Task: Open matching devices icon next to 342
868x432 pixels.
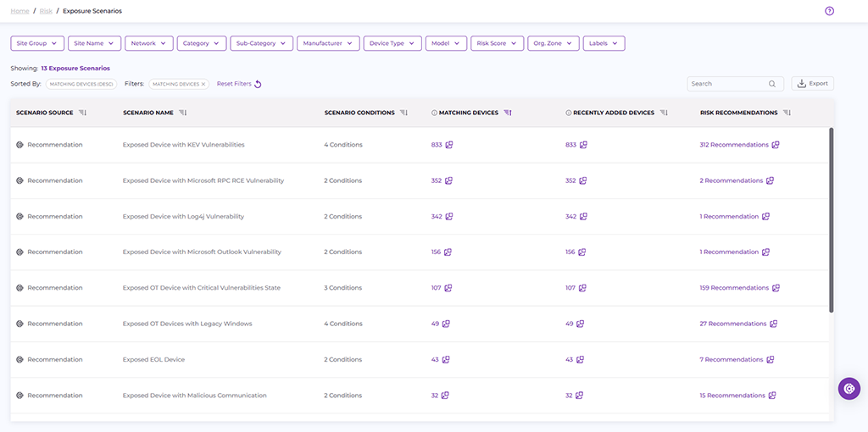Action: 449,216
